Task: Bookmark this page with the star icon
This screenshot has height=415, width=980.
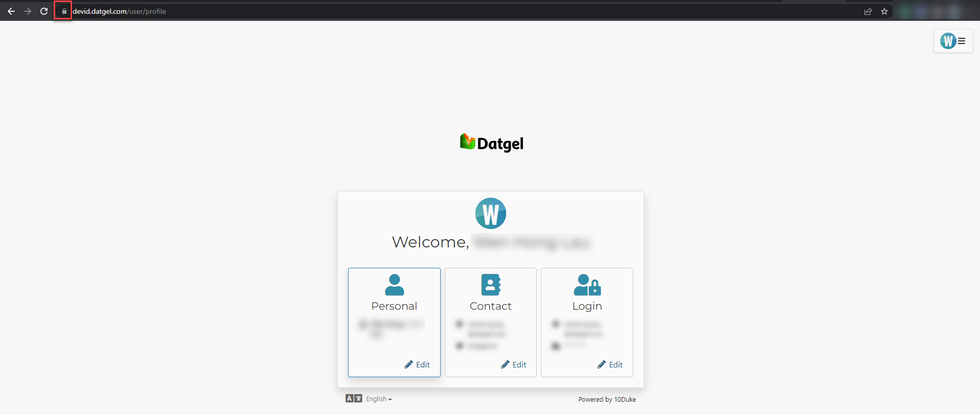Action: point(884,11)
